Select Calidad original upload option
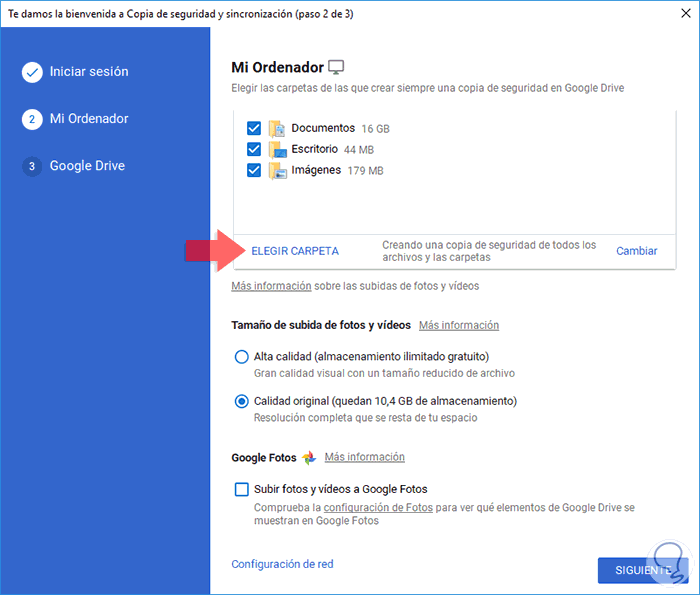The width and height of the screenshot is (700, 595). 242,401
